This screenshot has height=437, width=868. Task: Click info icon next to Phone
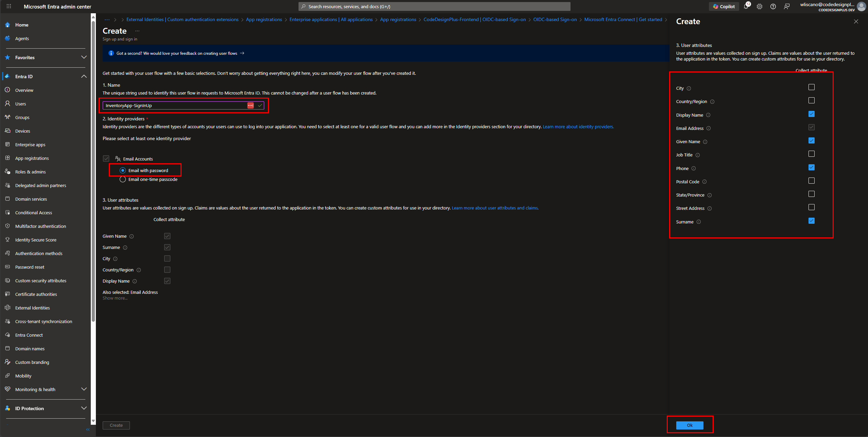click(694, 168)
